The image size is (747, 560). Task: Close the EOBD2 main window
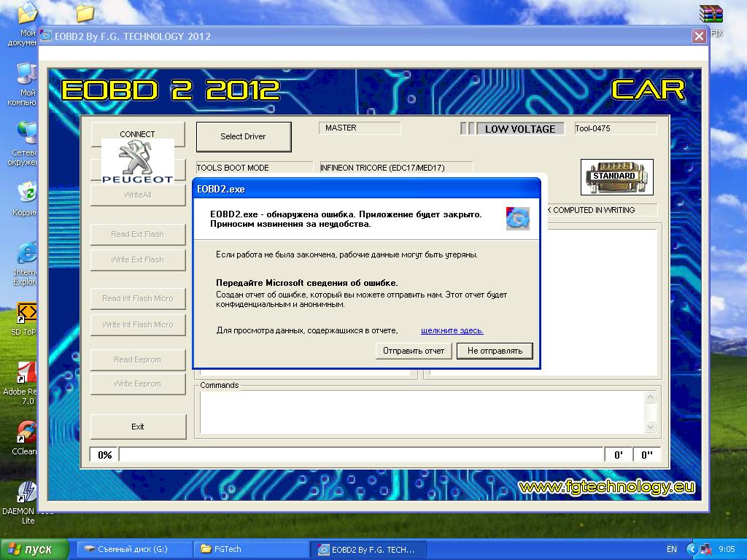[699, 36]
